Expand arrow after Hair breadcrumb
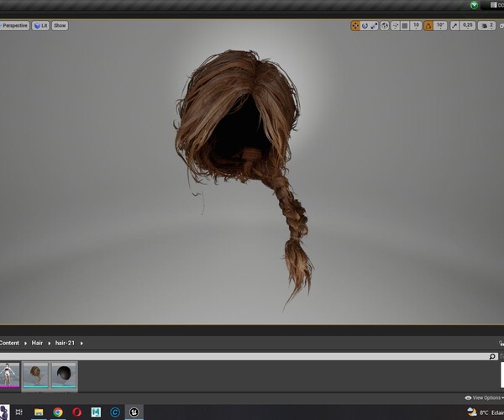Viewport: 504px width, 420px height. [50, 344]
